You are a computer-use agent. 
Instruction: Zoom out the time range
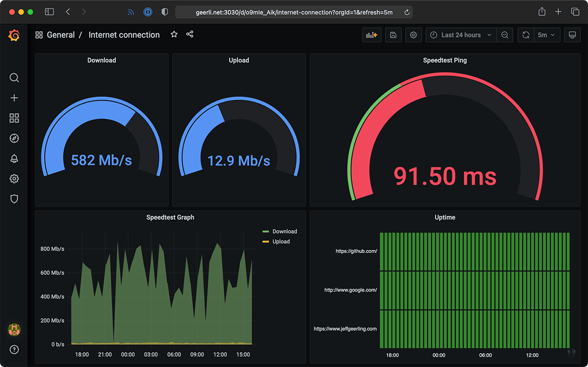point(505,35)
